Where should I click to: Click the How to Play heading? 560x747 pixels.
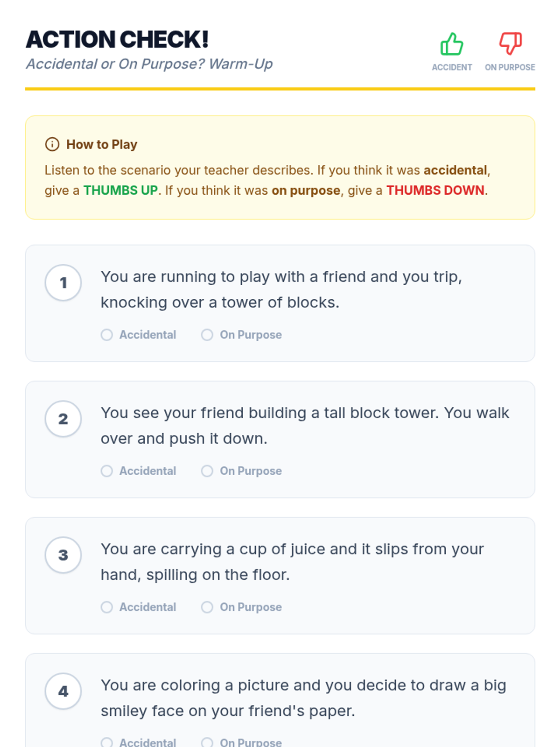point(102,144)
